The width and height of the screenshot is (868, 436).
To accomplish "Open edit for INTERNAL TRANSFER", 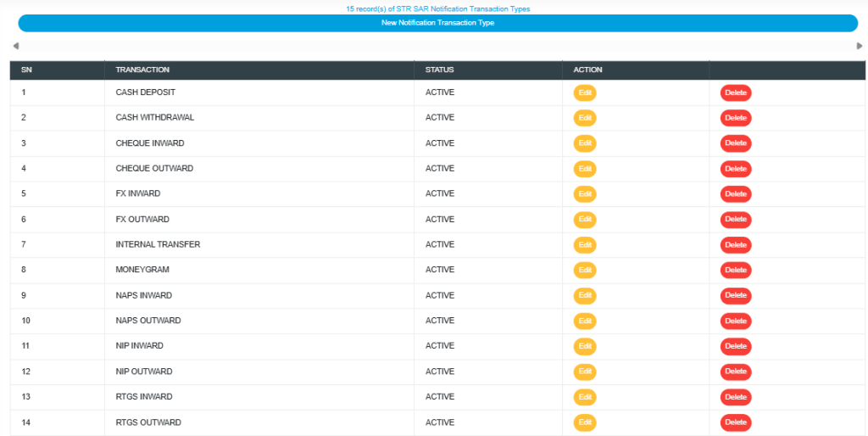I will [584, 245].
